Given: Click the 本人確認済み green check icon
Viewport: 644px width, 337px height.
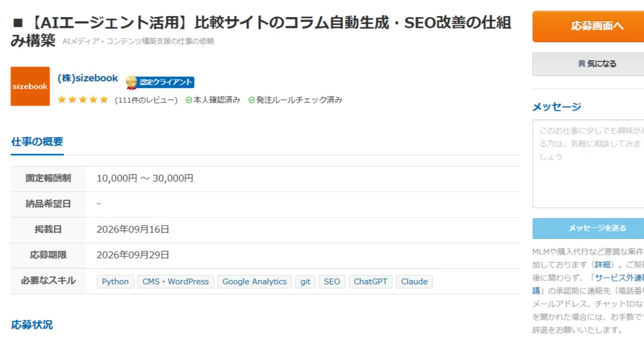Looking at the screenshot, I should pyautogui.click(x=188, y=100).
